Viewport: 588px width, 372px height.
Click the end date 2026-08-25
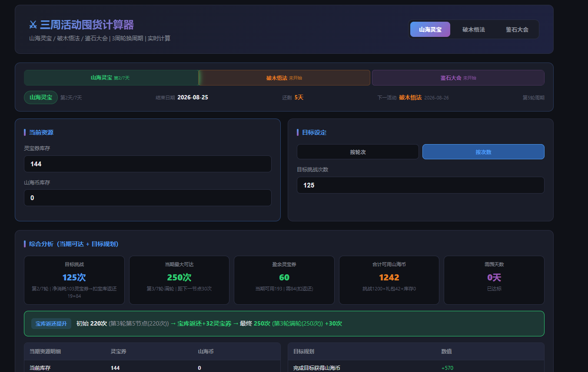click(x=193, y=97)
